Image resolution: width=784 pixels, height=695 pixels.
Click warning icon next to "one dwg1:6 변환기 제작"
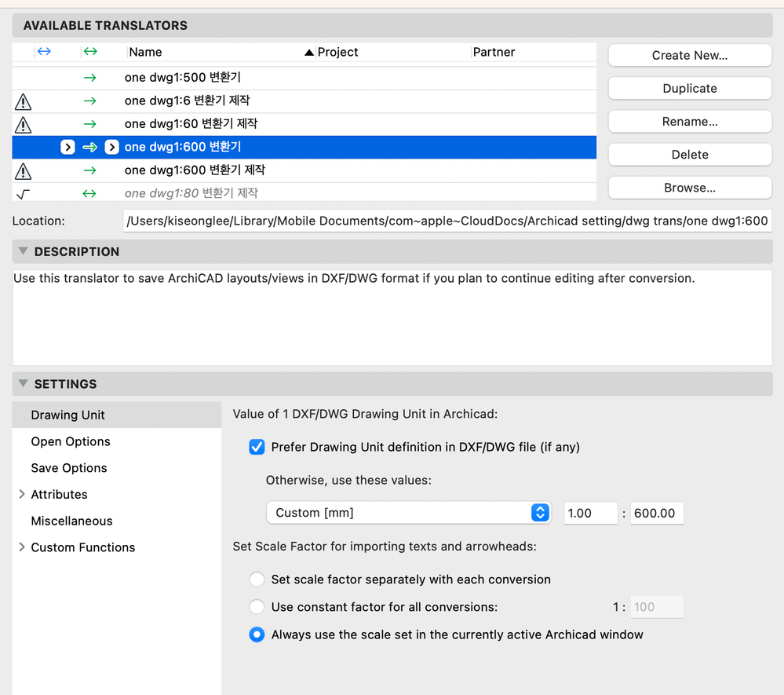pyautogui.click(x=23, y=101)
